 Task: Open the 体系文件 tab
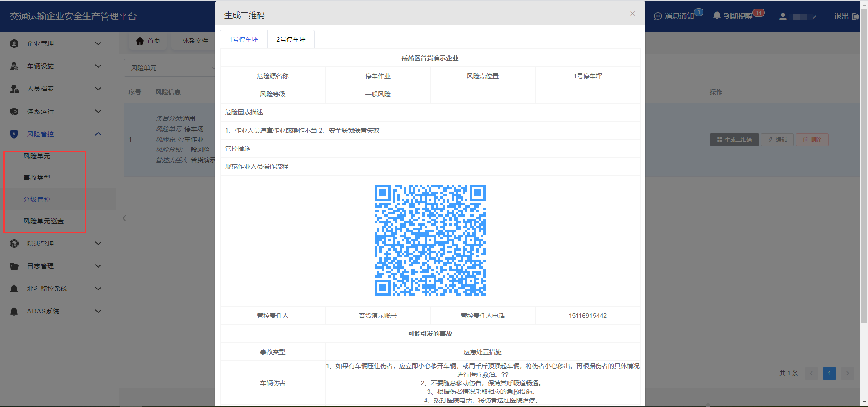coord(195,41)
